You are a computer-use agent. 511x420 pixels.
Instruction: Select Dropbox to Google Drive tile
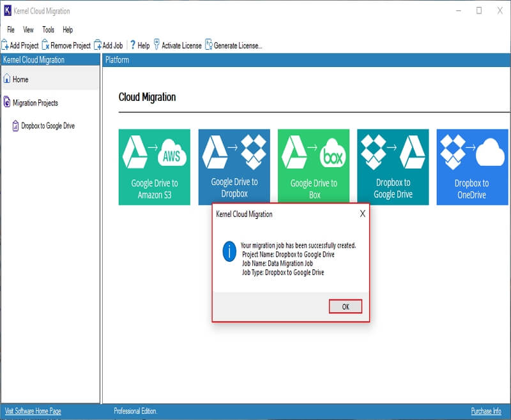click(393, 167)
